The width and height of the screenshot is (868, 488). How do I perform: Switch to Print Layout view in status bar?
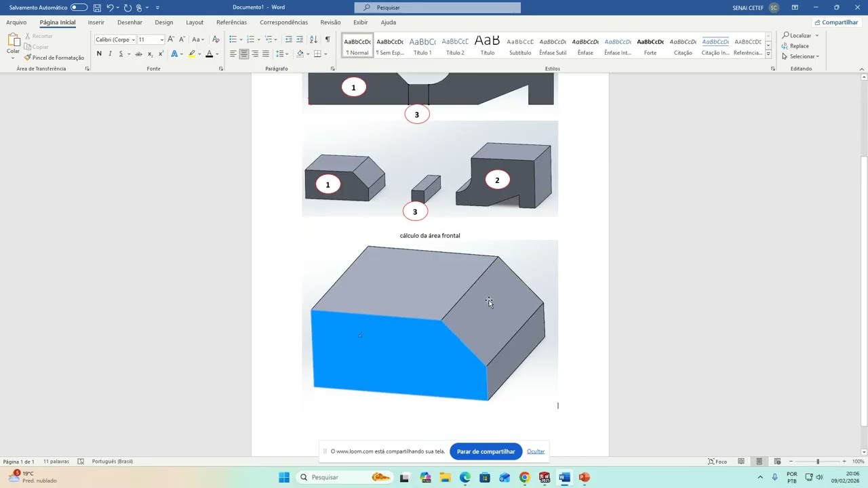click(x=759, y=462)
